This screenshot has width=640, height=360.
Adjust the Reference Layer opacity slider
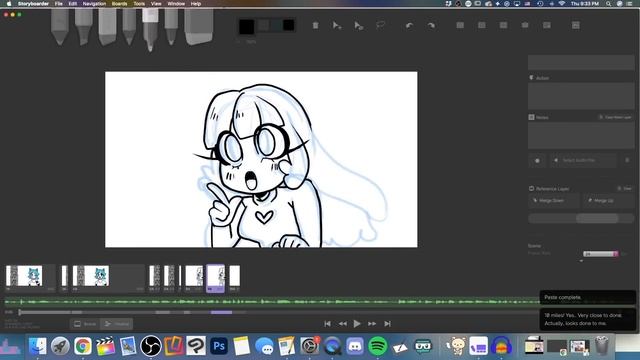point(581,218)
